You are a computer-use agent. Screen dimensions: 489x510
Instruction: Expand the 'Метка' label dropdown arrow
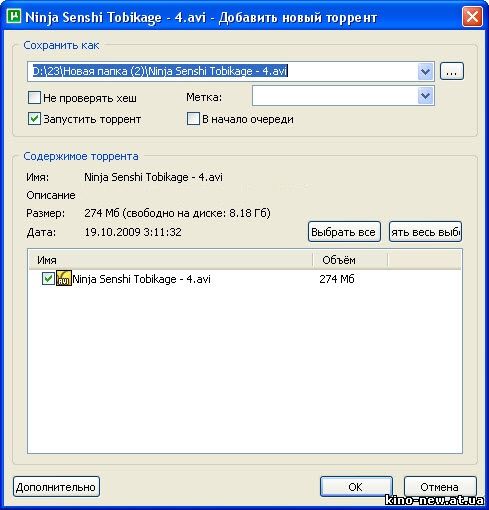(425, 96)
